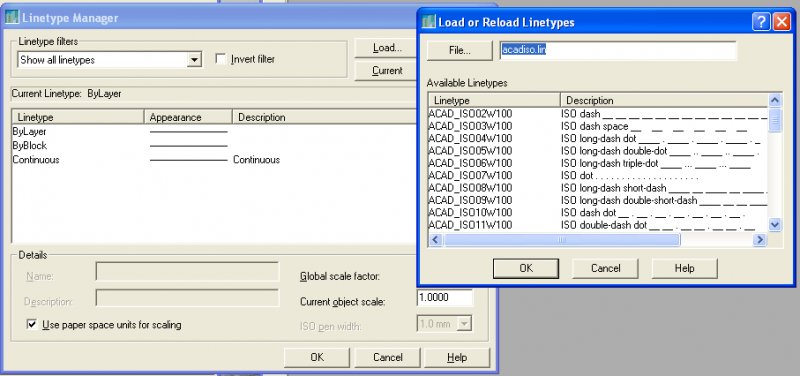This screenshot has height=376, width=800.
Task: Close the Load or Reload Linetypes dialog
Action: (781, 22)
